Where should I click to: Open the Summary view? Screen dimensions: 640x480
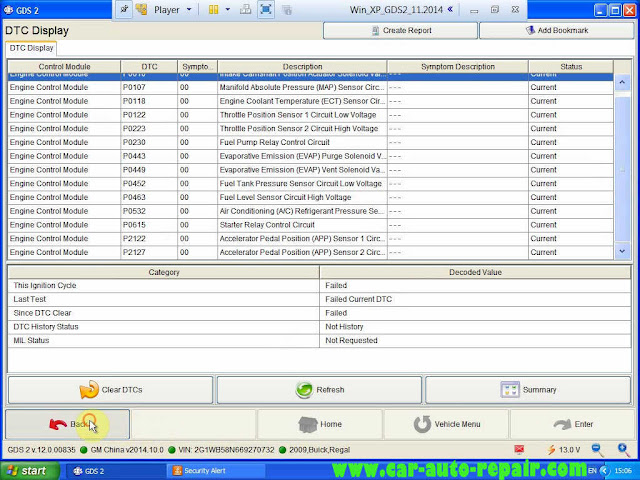(528, 390)
